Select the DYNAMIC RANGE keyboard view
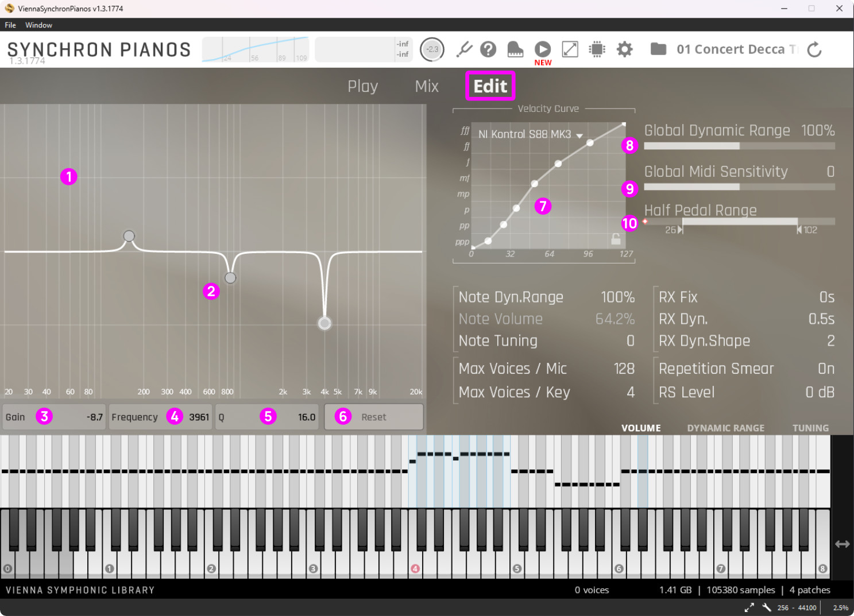 pos(725,428)
